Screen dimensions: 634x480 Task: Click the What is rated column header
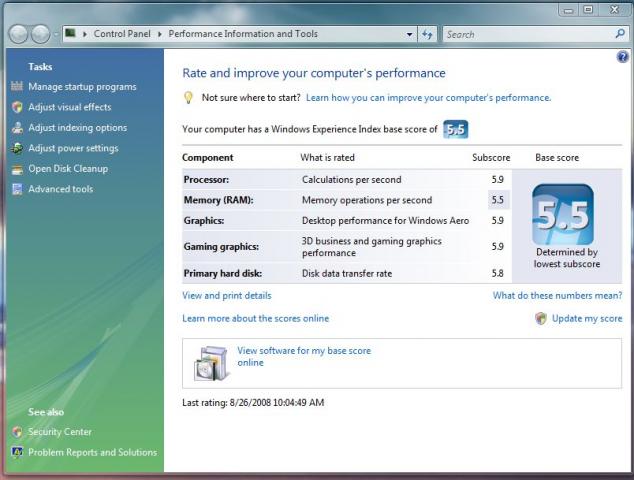(x=327, y=158)
